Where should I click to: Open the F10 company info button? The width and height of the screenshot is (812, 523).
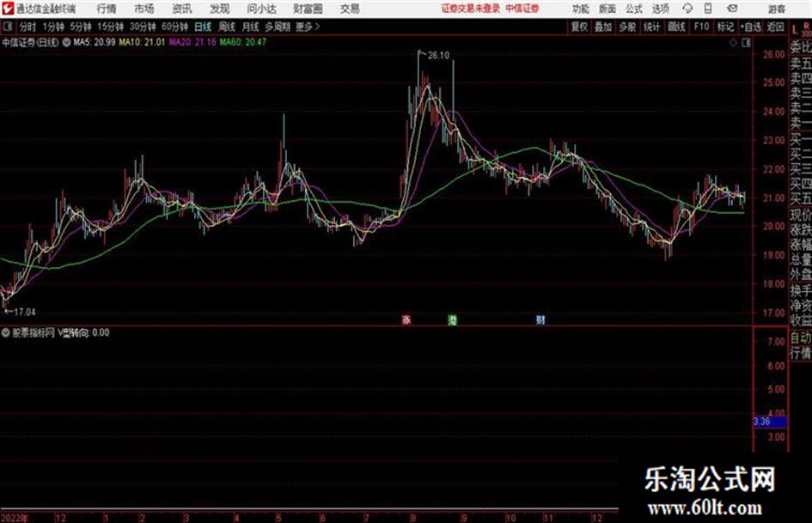pos(701,27)
